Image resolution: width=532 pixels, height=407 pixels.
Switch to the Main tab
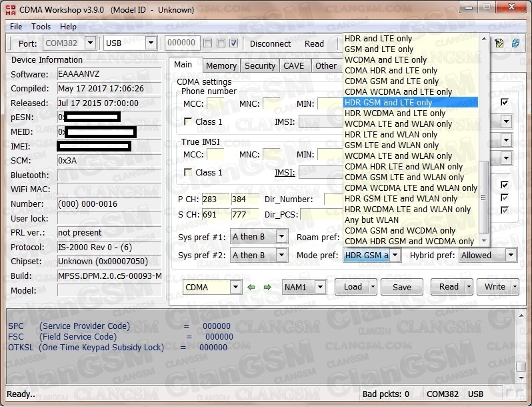point(183,65)
